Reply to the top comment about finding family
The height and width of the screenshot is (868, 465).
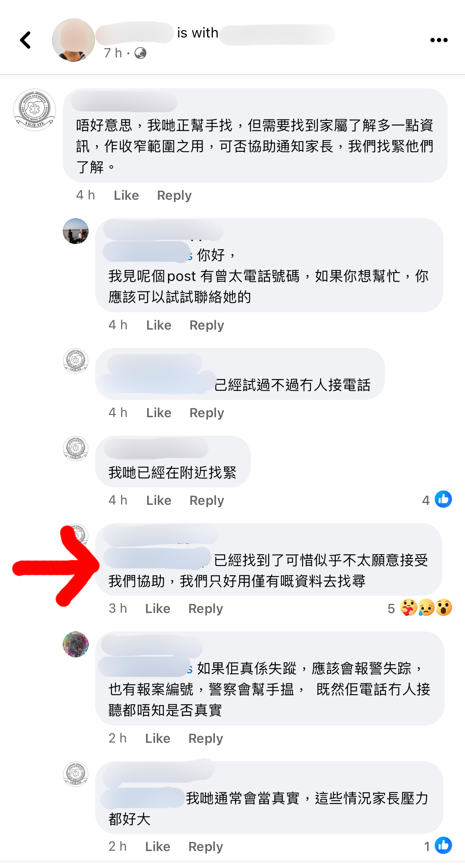tap(174, 195)
